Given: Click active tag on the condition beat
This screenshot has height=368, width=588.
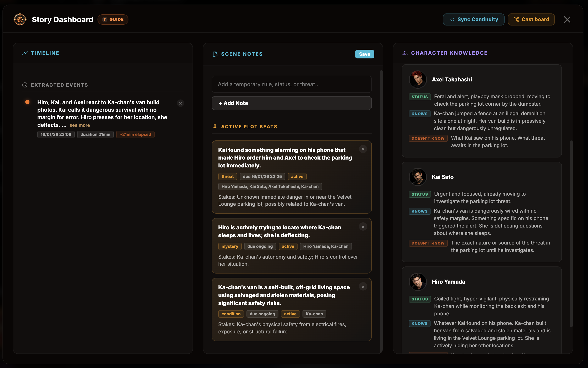Looking at the screenshot, I should click(x=290, y=314).
